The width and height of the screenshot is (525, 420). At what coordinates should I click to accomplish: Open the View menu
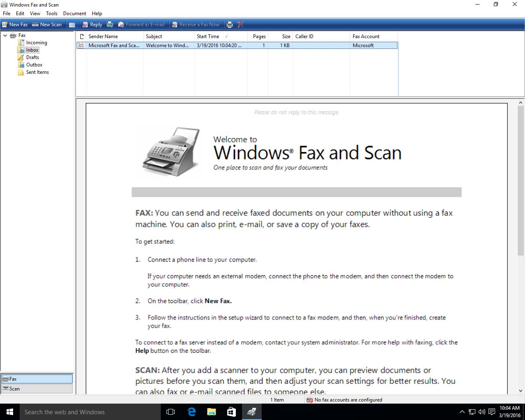(35, 14)
